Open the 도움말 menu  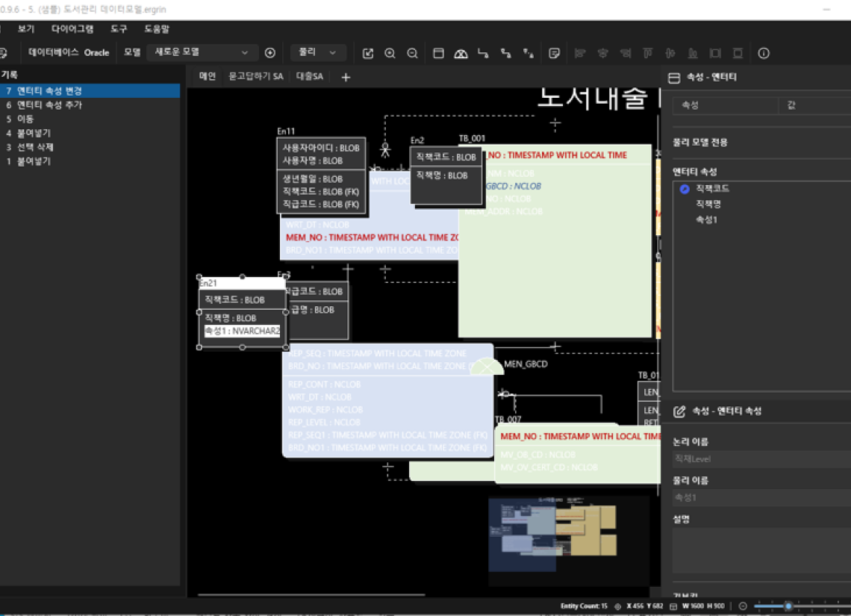[157, 29]
